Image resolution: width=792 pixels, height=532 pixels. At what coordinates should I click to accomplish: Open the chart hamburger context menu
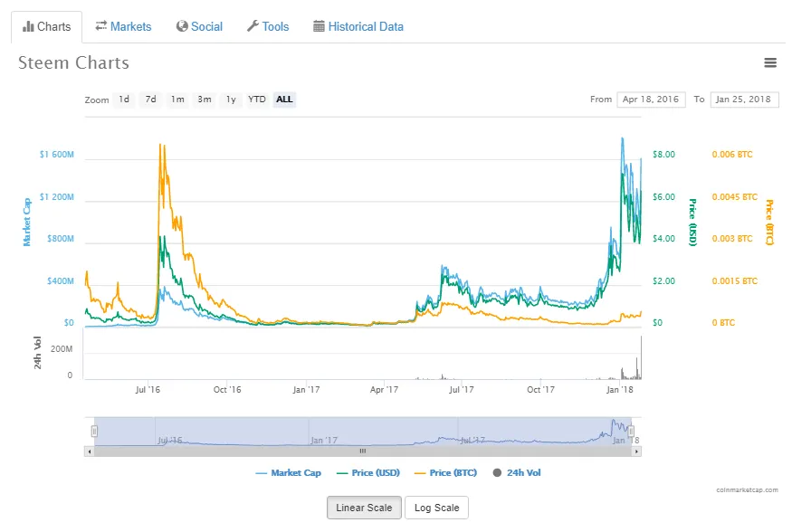[x=769, y=62]
